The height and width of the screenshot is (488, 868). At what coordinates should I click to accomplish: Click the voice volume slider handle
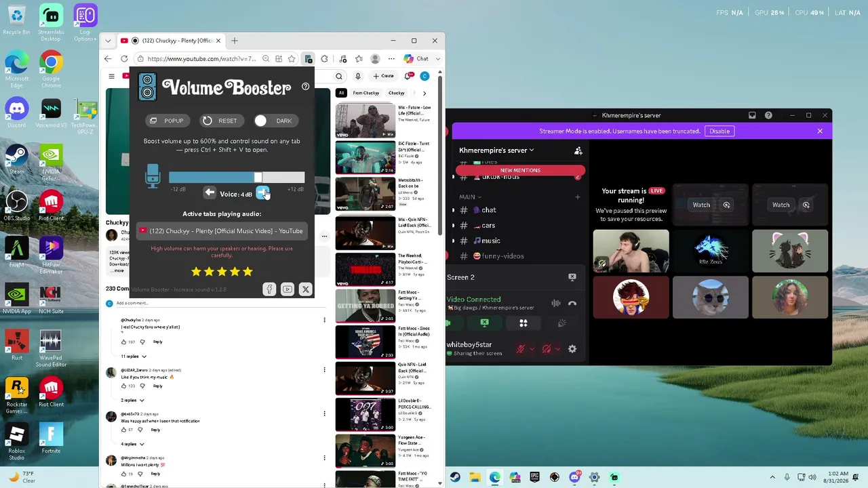click(258, 177)
